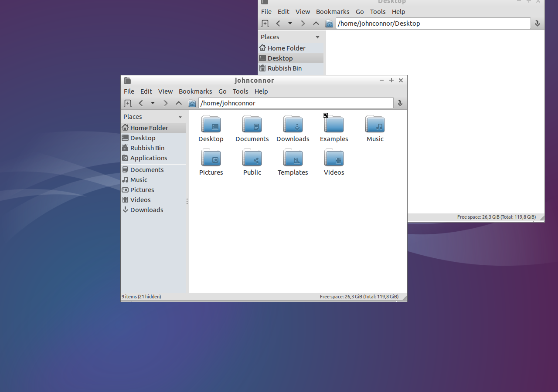Click free space text in Desktop window status bar

coord(497,217)
